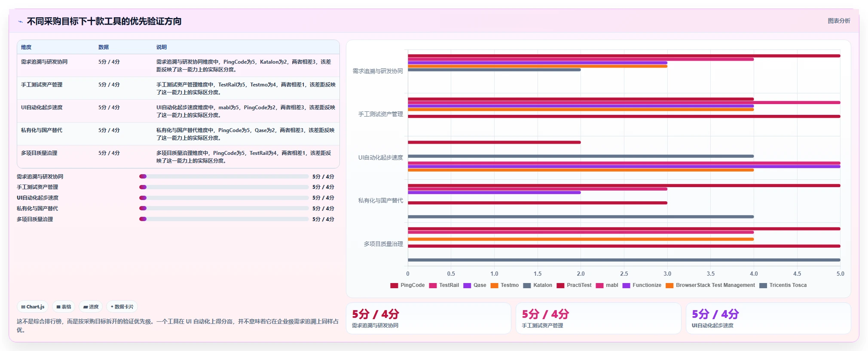The width and height of the screenshot is (868, 351).
Task: Click the 数据 table column header
Action: pyautogui.click(x=104, y=47)
